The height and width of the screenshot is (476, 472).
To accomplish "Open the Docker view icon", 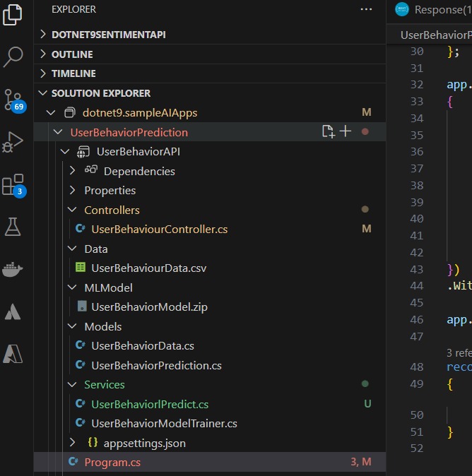I will [x=12, y=269].
